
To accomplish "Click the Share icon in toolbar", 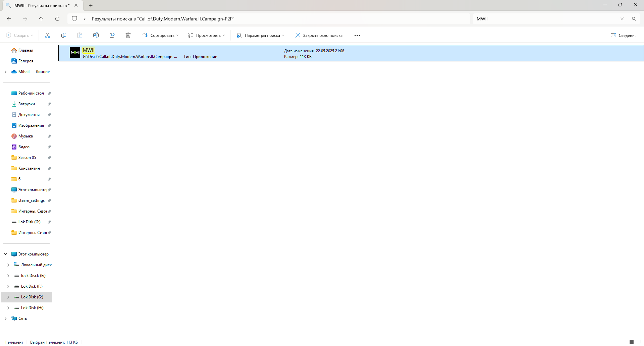I will (112, 35).
